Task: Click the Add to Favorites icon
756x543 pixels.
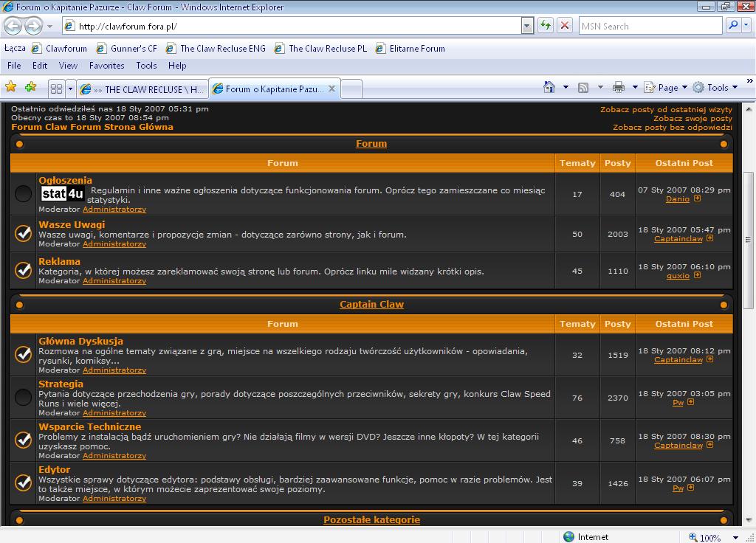Action: tap(30, 87)
